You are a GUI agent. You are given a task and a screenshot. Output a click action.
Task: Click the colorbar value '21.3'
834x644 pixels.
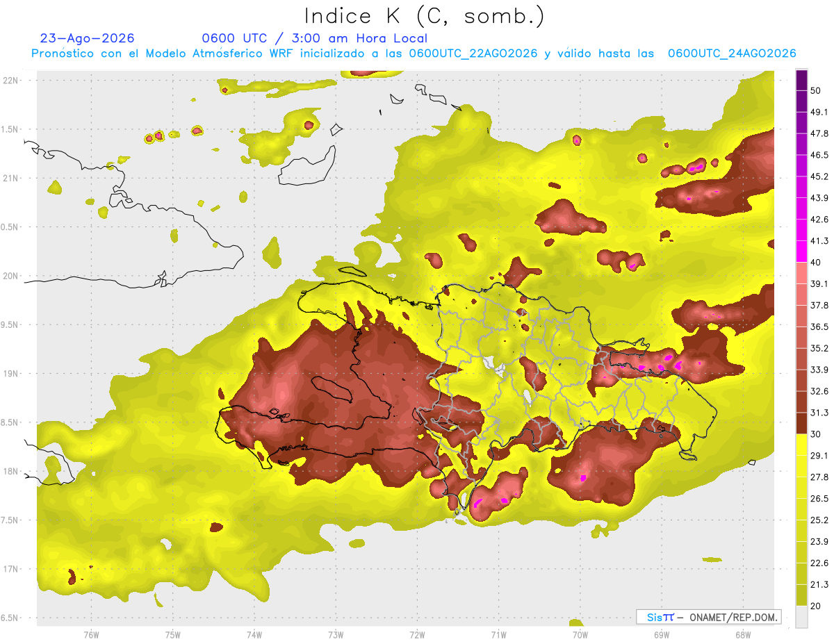[819, 584]
